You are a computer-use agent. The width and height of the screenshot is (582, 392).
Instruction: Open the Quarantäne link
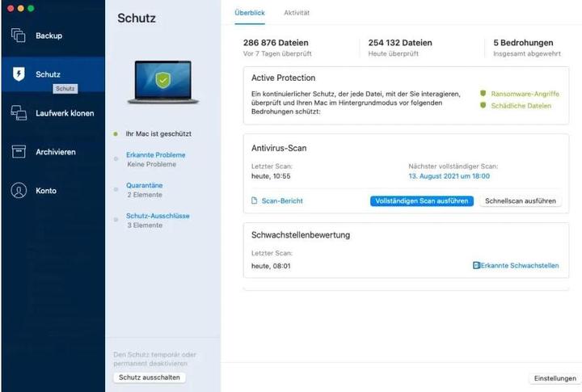pyautogui.click(x=145, y=185)
